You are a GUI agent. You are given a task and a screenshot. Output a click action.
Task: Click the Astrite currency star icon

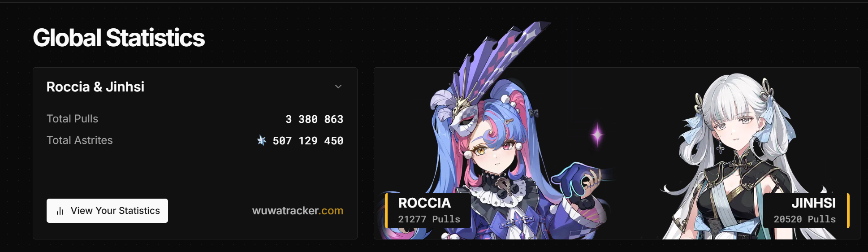click(262, 141)
